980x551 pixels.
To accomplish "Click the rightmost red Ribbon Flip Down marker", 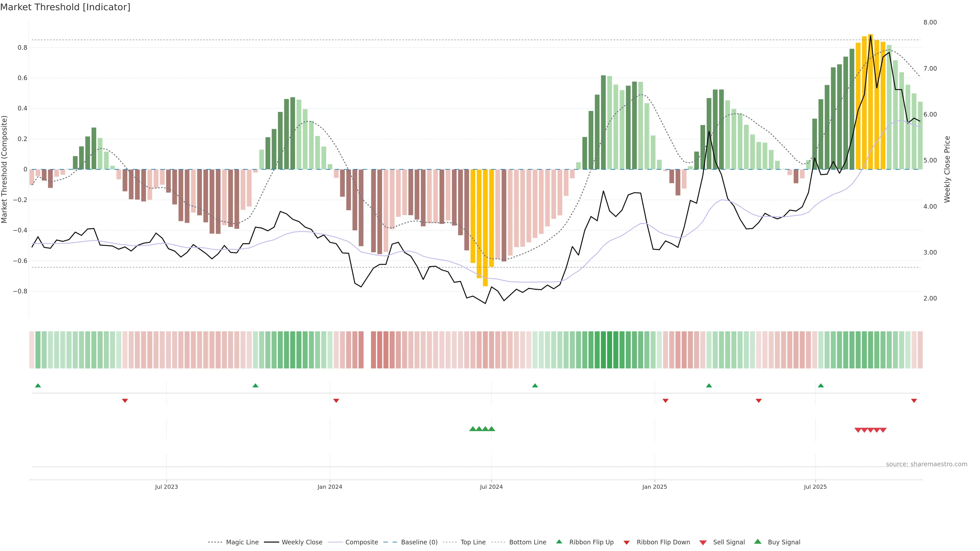I will (x=914, y=400).
